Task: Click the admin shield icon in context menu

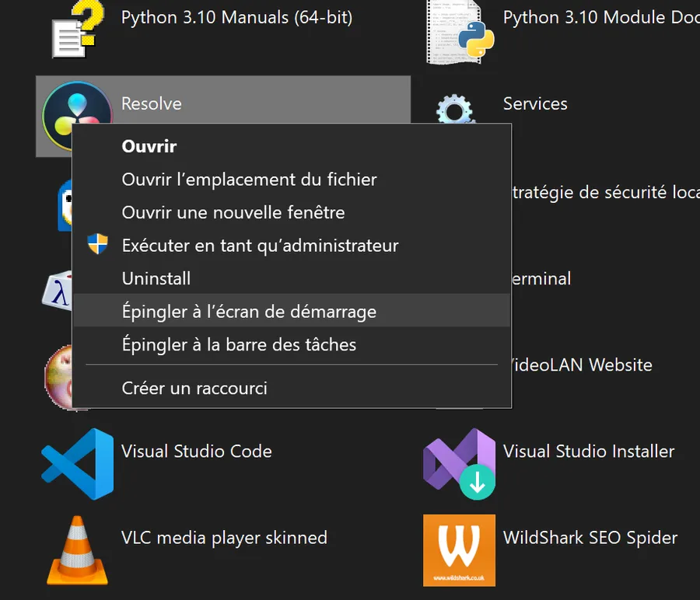Action: coord(97,244)
